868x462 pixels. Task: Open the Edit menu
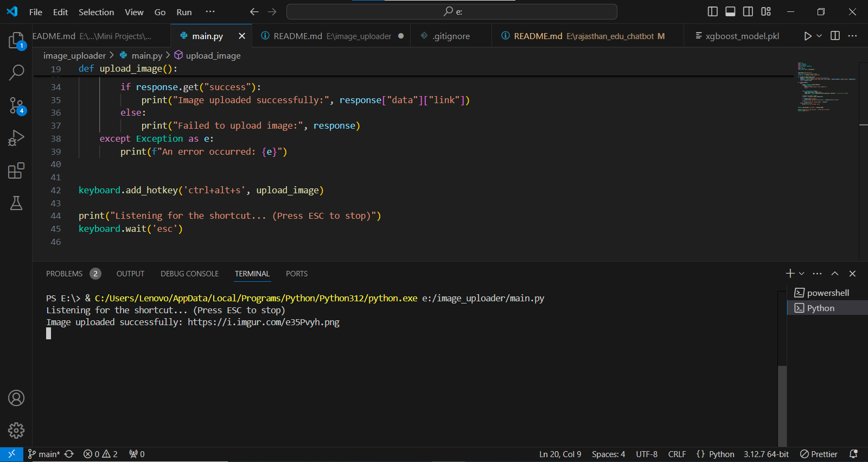pos(60,12)
